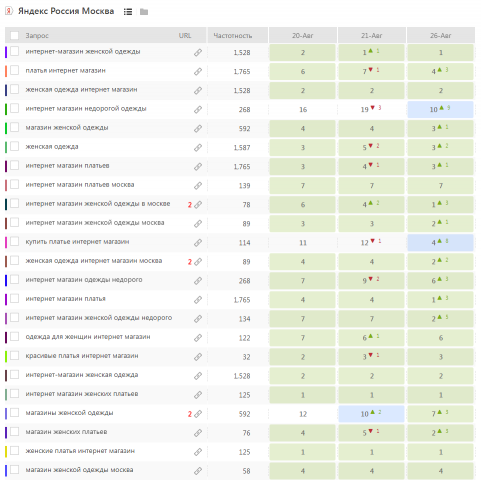
Task: Open link icon for 'магазин женских платьев'
Action: (198, 433)
